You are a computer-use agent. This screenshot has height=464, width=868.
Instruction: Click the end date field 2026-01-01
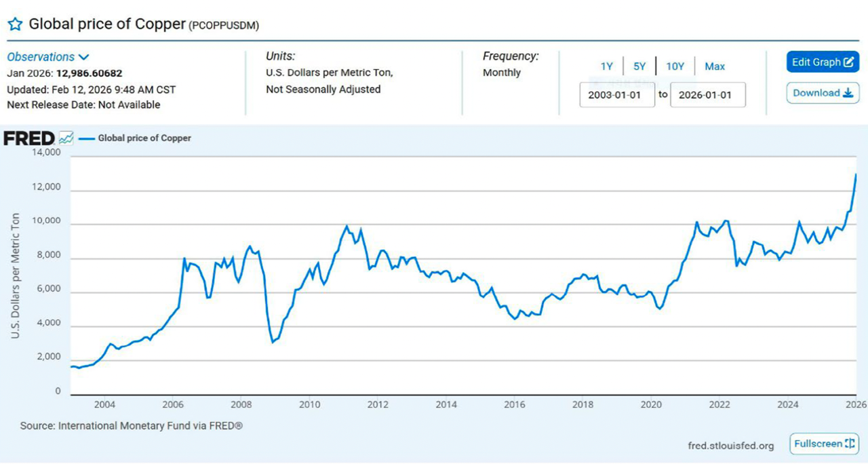pos(707,95)
